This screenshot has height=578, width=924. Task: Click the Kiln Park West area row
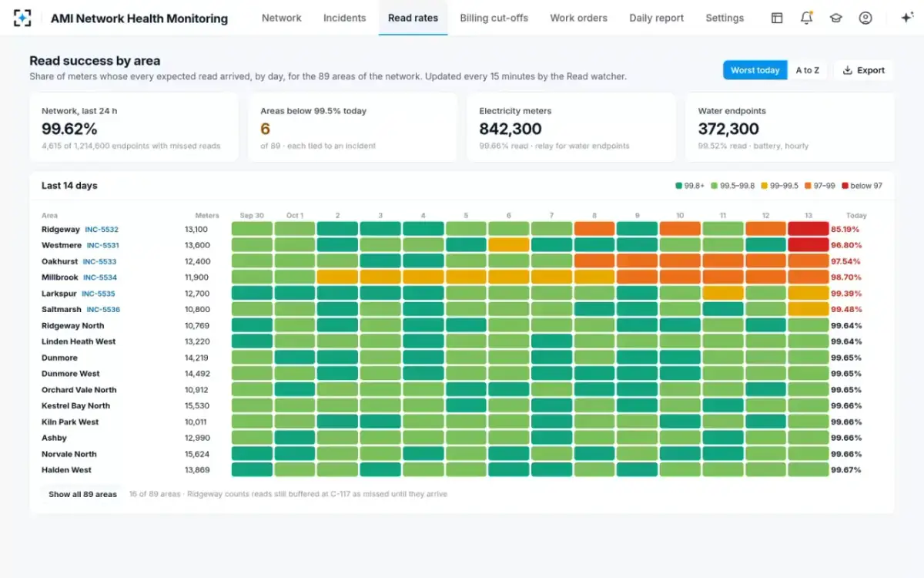pyautogui.click(x=462, y=422)
